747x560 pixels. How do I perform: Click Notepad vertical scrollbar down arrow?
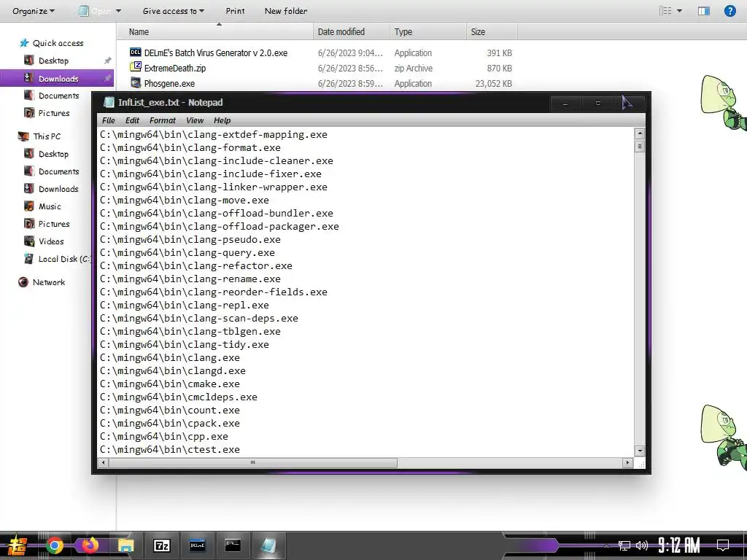click(x=640, y=451)
